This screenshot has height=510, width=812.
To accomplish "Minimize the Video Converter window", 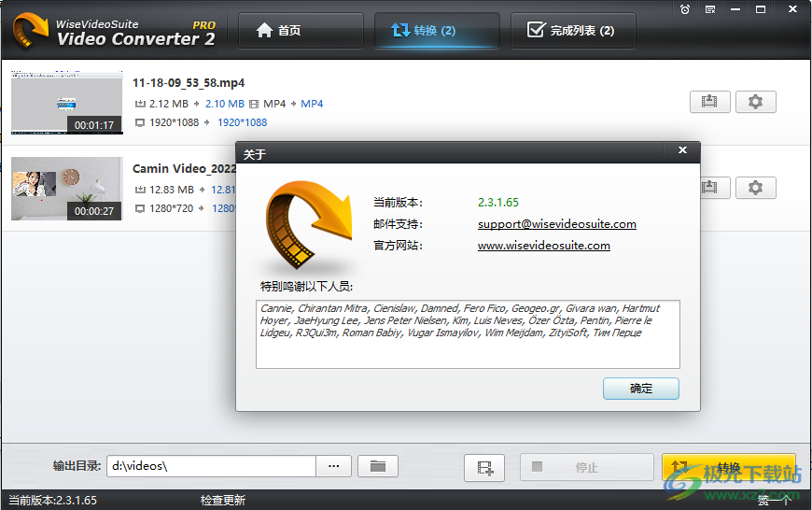I will (735, 9).
